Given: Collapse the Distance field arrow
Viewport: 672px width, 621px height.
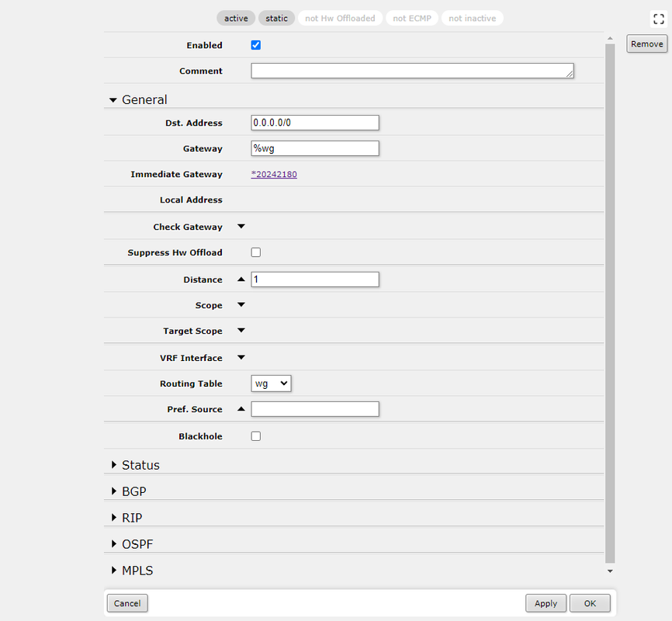Looking at the screenshot, I should pos(241,279).
